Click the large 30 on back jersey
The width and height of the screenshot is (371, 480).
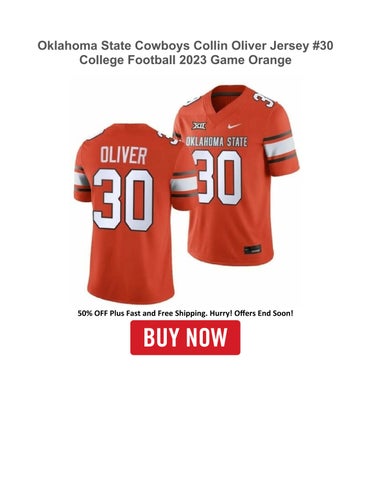click(123, 200)
